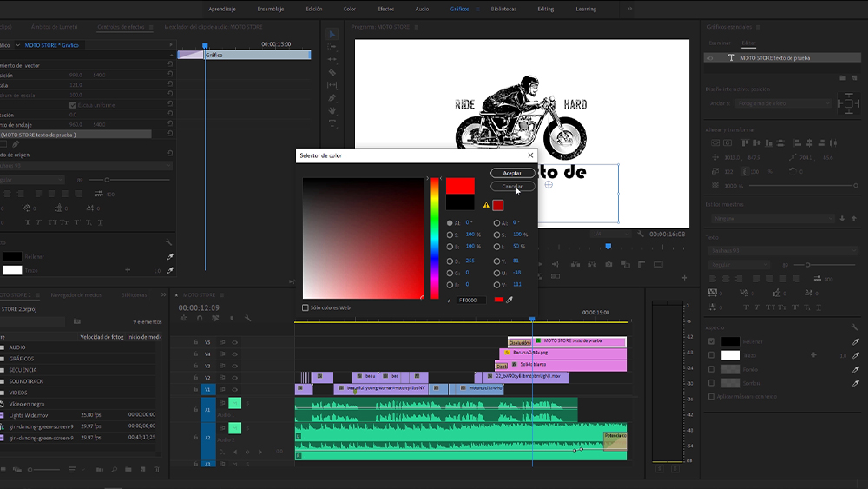868x489 pixels.
Task: Toggle track V5 output eye
Action: 234,342
